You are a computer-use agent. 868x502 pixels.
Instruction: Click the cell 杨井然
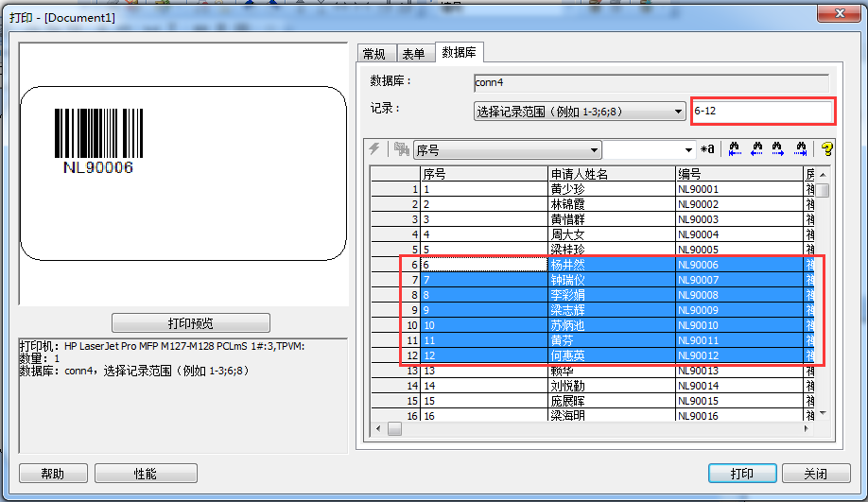point(612,265)
